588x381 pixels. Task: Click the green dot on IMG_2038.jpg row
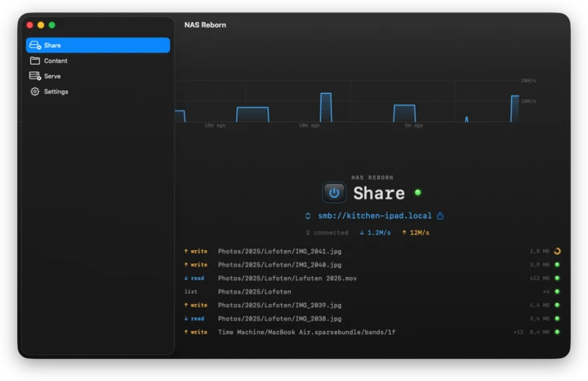point(557,319)
